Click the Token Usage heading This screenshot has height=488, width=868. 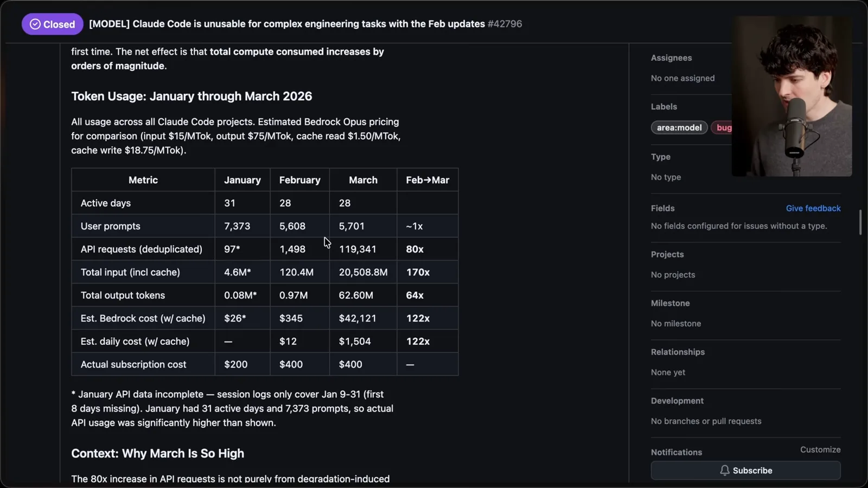coord(192,97)
